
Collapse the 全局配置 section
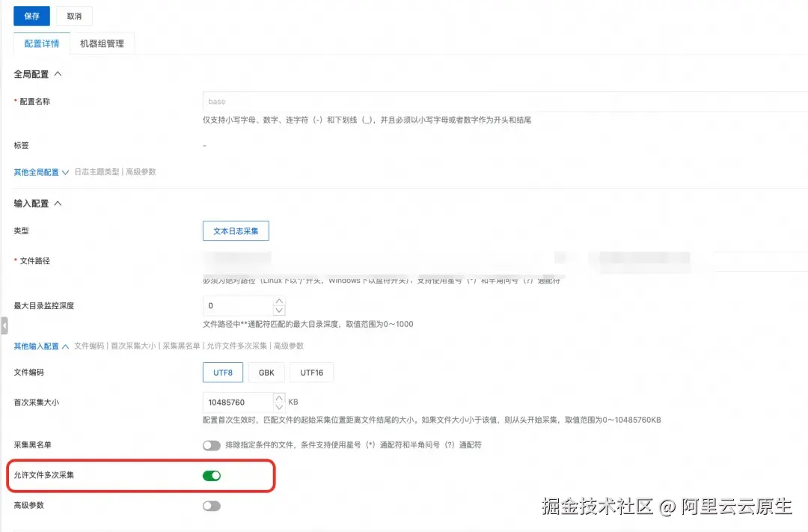pyautogui.click(x=58, y=74)
